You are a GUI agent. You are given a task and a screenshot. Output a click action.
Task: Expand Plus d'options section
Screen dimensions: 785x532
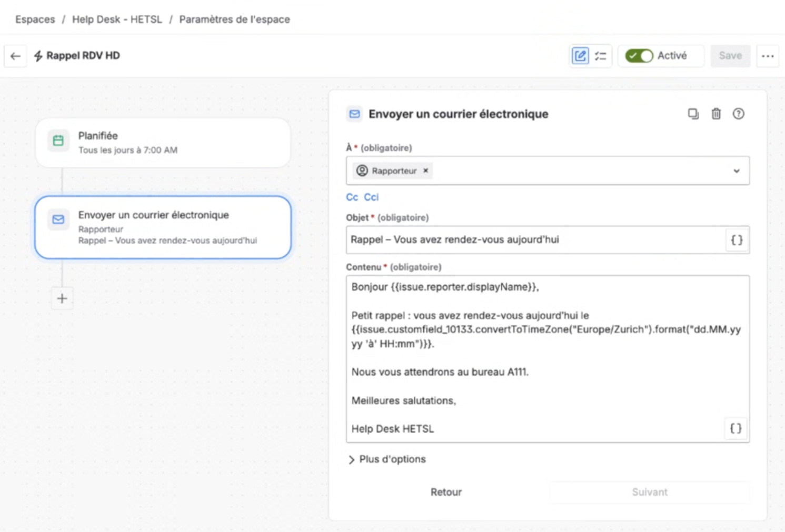coord(387,459)
